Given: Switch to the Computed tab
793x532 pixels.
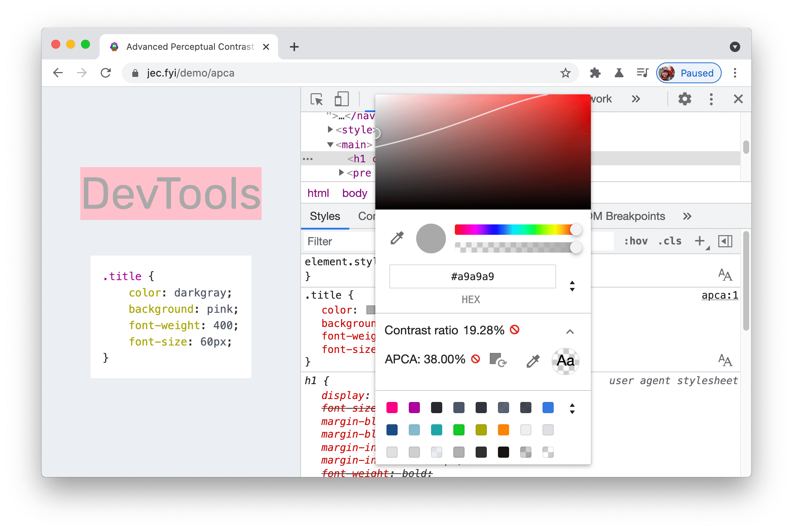Looking at the screenshot, I should 369,216.
